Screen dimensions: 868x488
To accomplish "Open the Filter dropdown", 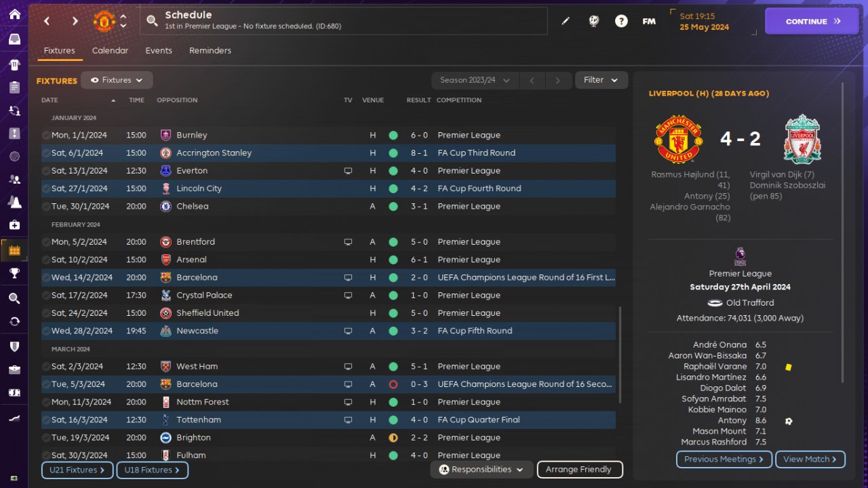I will [601, 80].
